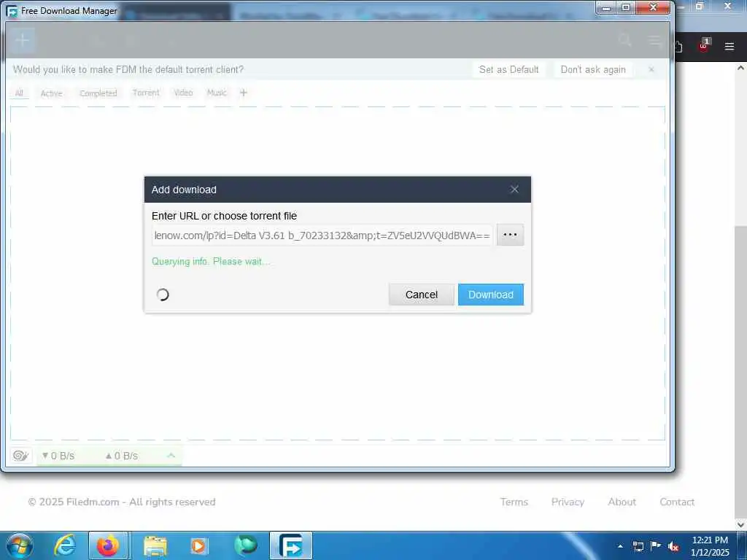Switch to the Completed tab
This screenshot has height=560, width=747.
pos(98,93)
